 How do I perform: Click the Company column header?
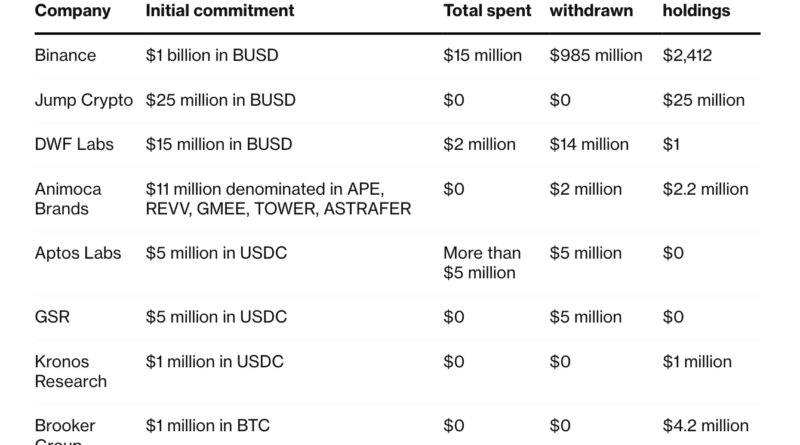pos(71,12)
